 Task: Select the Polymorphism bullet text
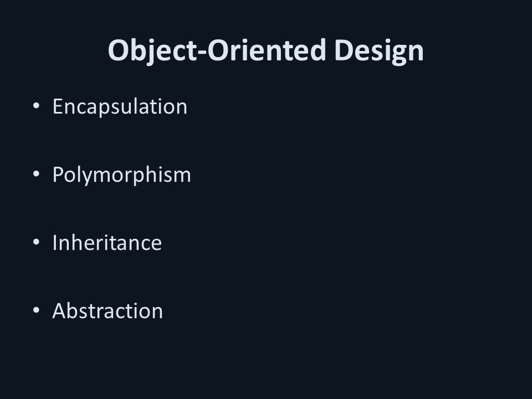coord(121,176)
